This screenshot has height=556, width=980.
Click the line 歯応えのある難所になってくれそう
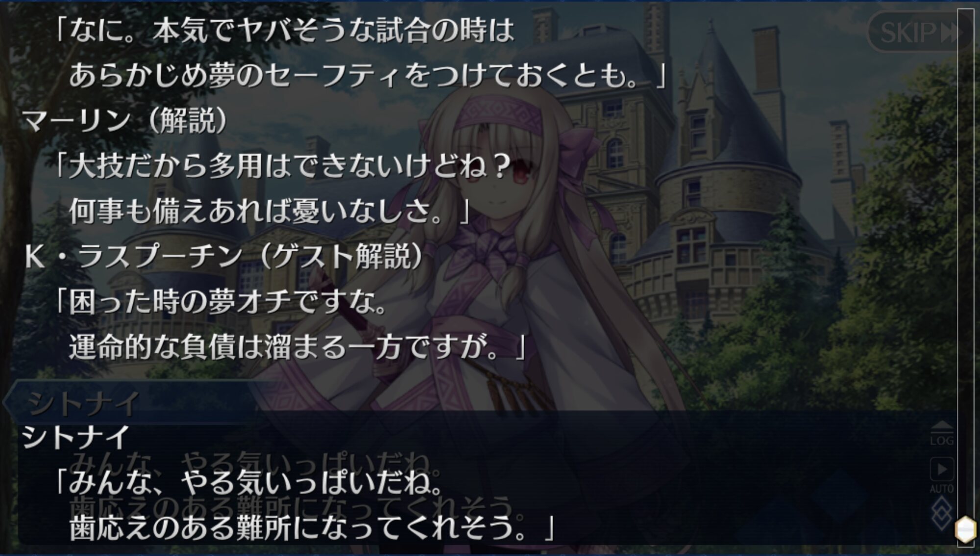tap(312, 527)
